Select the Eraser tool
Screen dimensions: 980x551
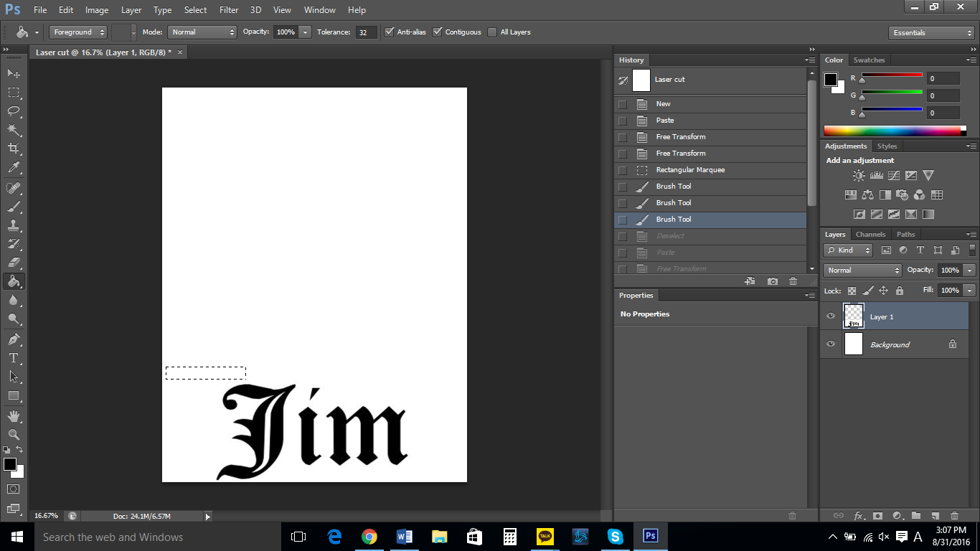[14, 263]
